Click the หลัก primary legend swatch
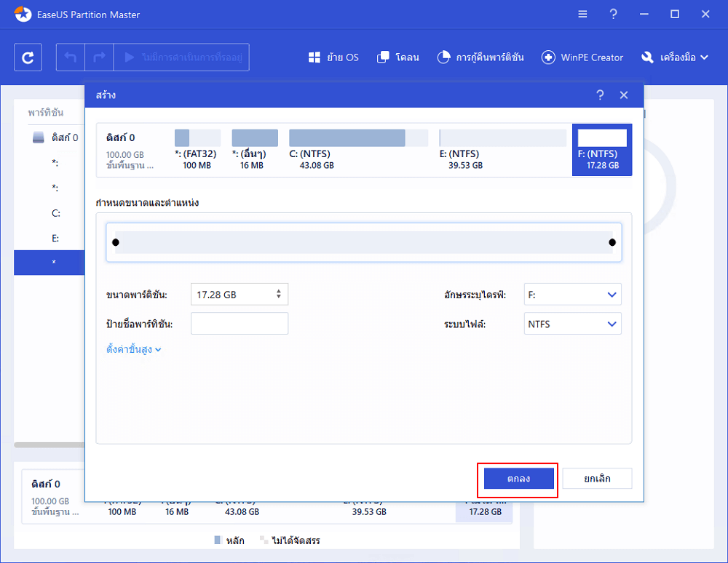 point(218,540)
